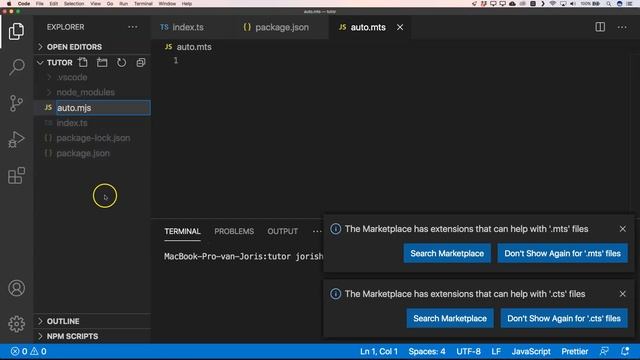
Task: Open Explorer more actions ellipsis
Action: (x=133, y=27)
